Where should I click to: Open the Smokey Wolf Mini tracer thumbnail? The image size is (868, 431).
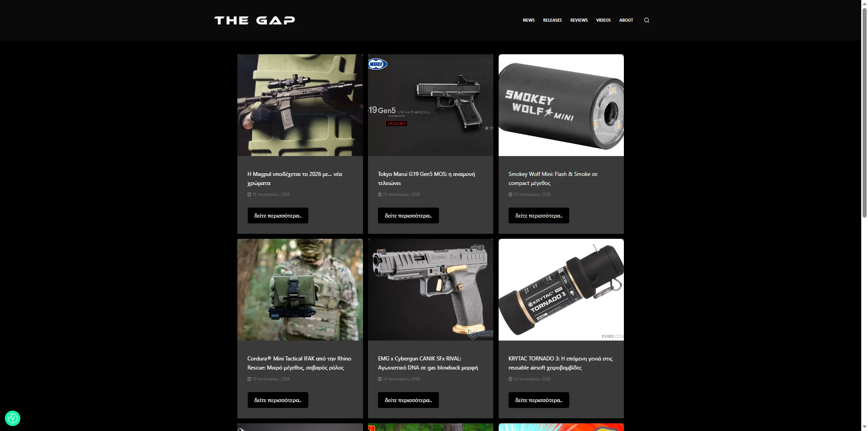pyautogui.click(x=561, y=105)
